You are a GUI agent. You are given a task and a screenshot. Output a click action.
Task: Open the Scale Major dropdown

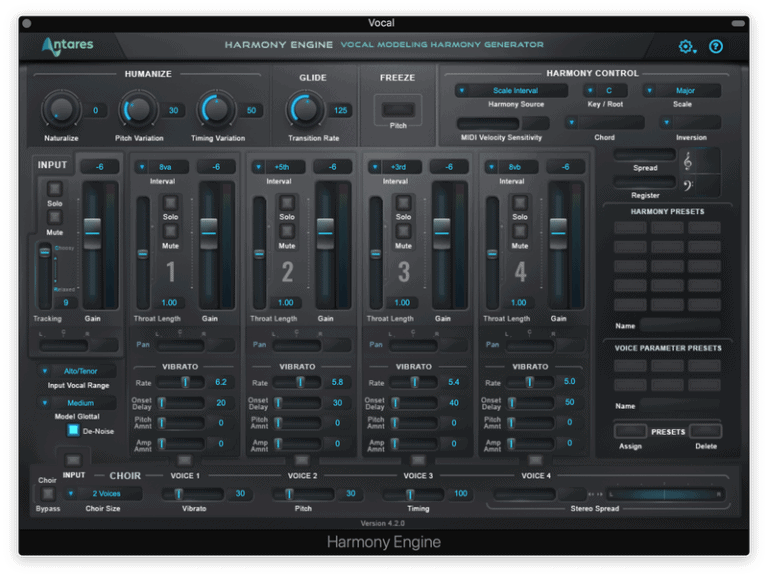(x=682, y=91)
